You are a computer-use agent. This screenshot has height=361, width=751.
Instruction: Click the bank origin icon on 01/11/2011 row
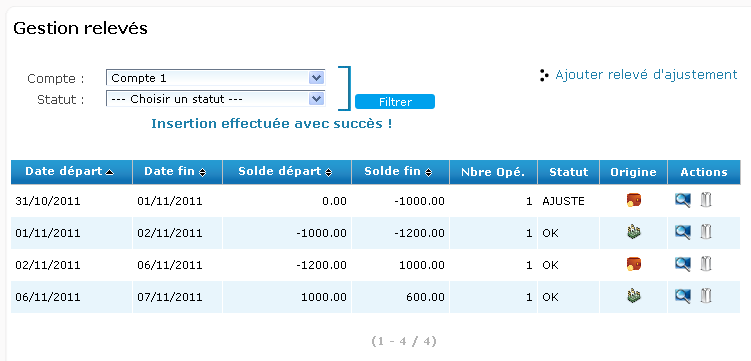(634, 232)
